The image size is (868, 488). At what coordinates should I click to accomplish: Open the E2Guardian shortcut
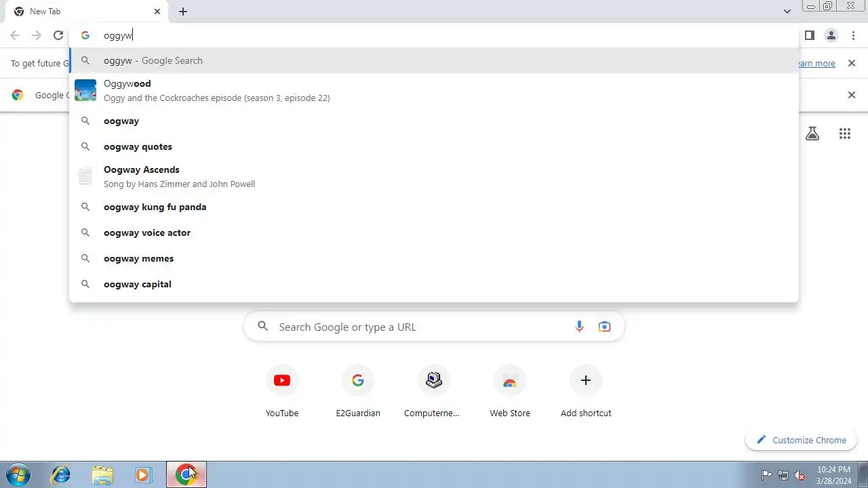coord(358,392)
